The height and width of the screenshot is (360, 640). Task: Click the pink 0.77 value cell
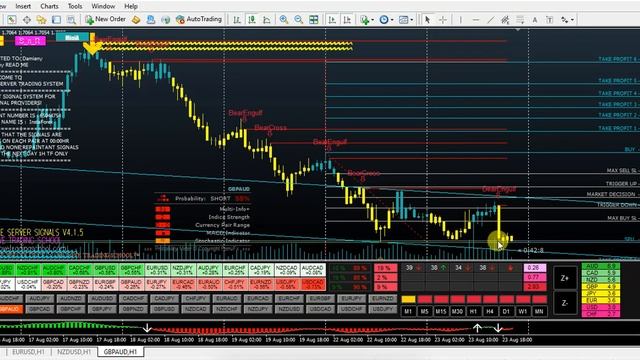coord(534,277)
